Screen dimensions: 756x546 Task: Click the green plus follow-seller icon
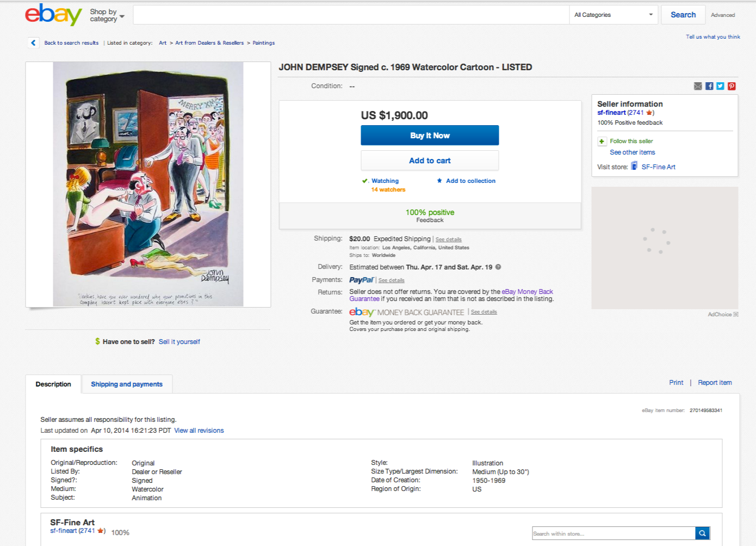(602, 142)
